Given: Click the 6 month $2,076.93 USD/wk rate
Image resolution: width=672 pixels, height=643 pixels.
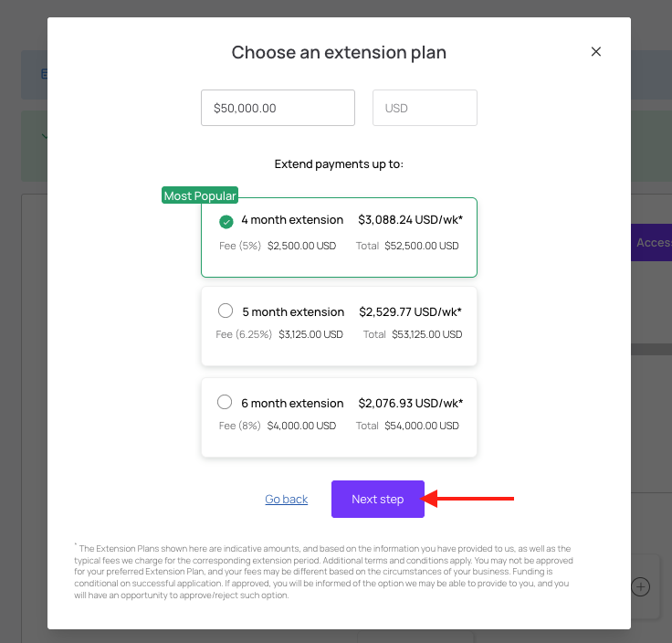Looking at the screenshot, I should tap(411, 404).
